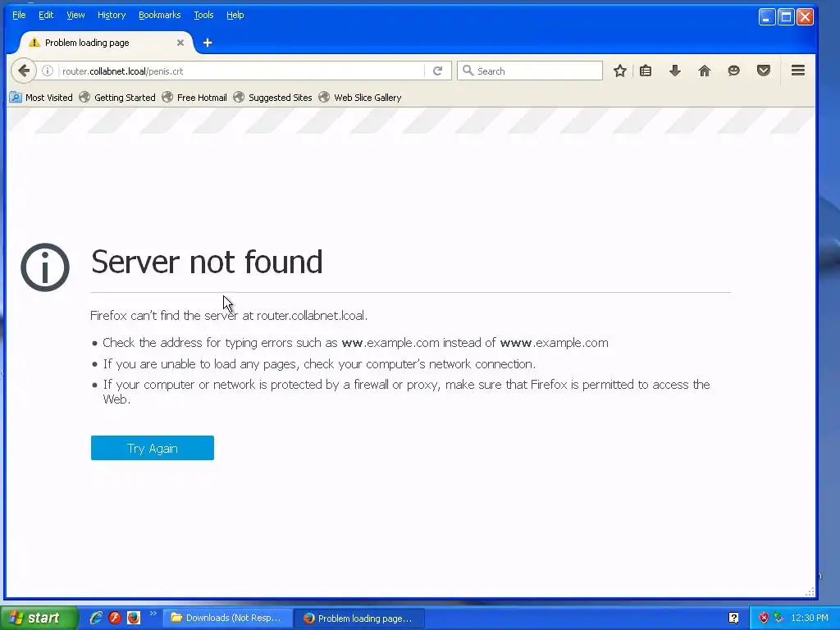Open the History menu
This screenshot has width=840, height=630.
coord(112,15)
